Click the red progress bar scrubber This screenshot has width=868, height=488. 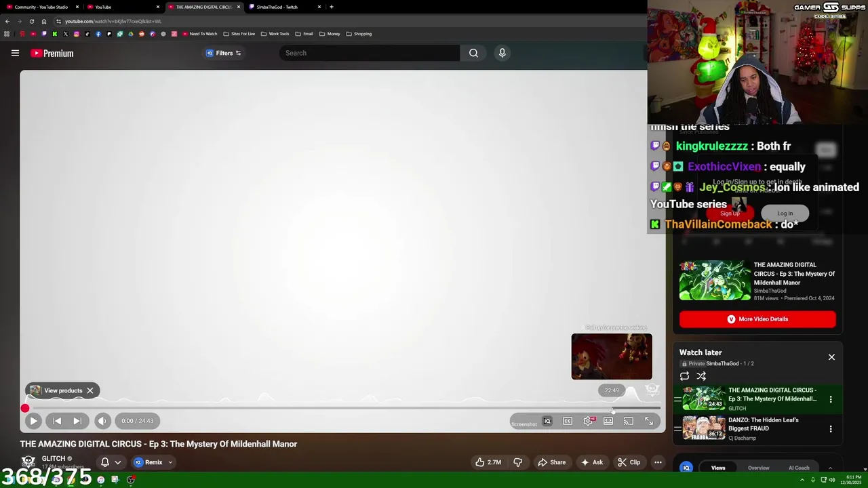tap(25, 408)
